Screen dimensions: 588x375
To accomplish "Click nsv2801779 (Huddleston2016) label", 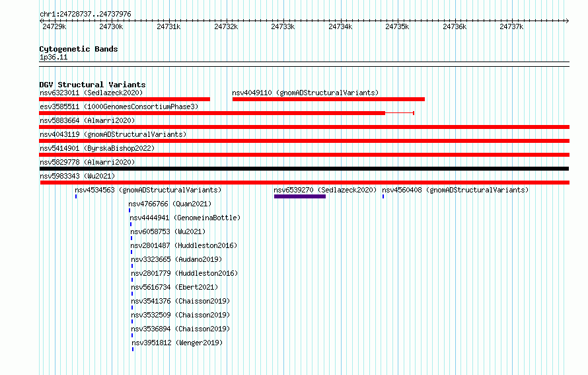I will 184,273.
